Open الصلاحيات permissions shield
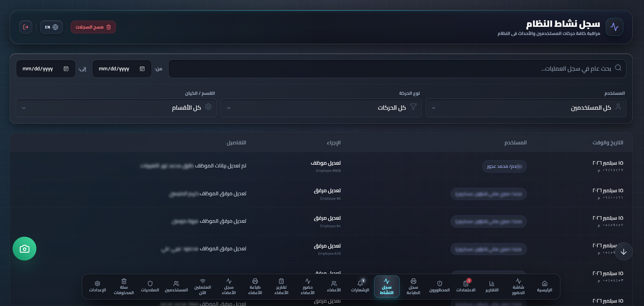 [150, 287]
